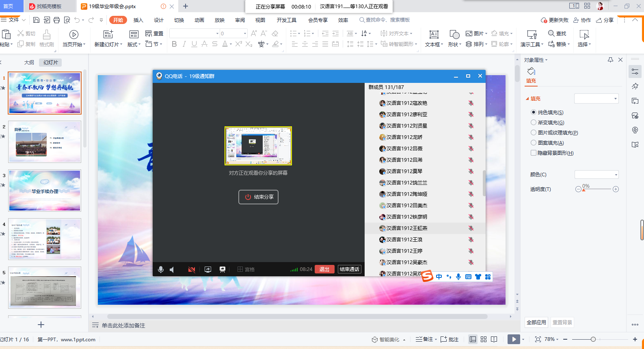The width and height of the screenshot is (644, 349).
Task: Select picture or texture fill option
Action: [x=534, y=132]
